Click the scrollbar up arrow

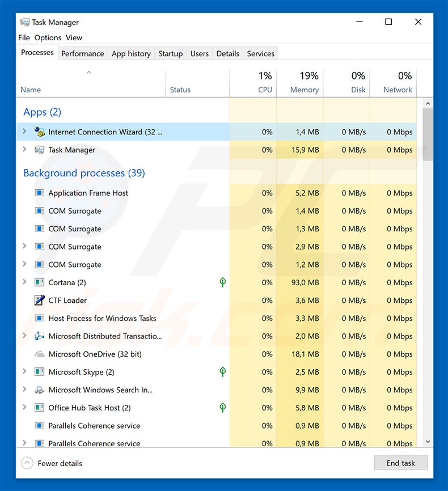[x=428, y=103]
